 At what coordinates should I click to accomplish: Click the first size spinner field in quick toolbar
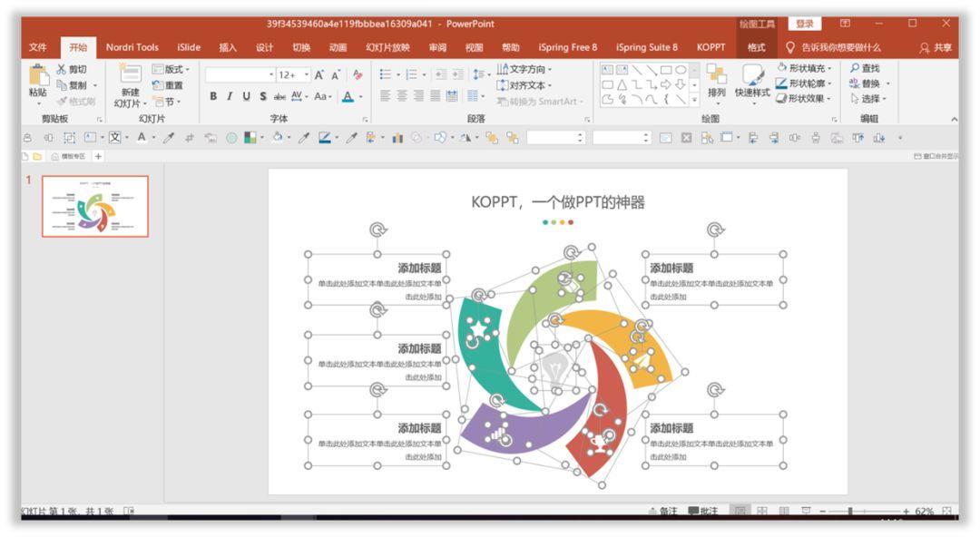(x=555, y=138)
